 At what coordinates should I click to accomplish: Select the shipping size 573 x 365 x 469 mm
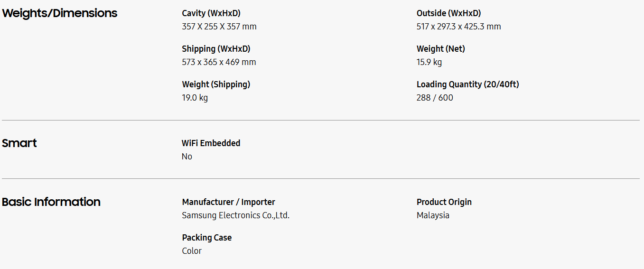tap(219, 62)
